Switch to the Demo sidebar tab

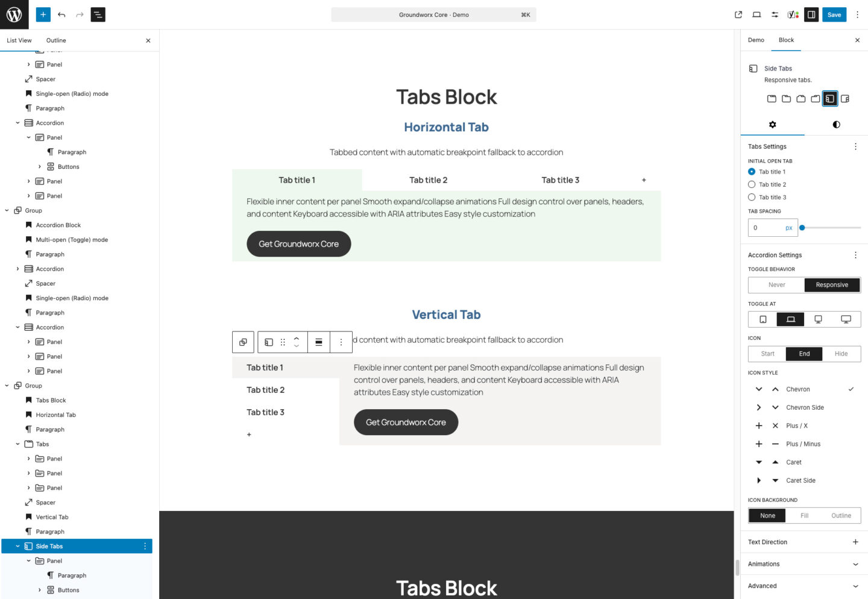tap(756, 40)
